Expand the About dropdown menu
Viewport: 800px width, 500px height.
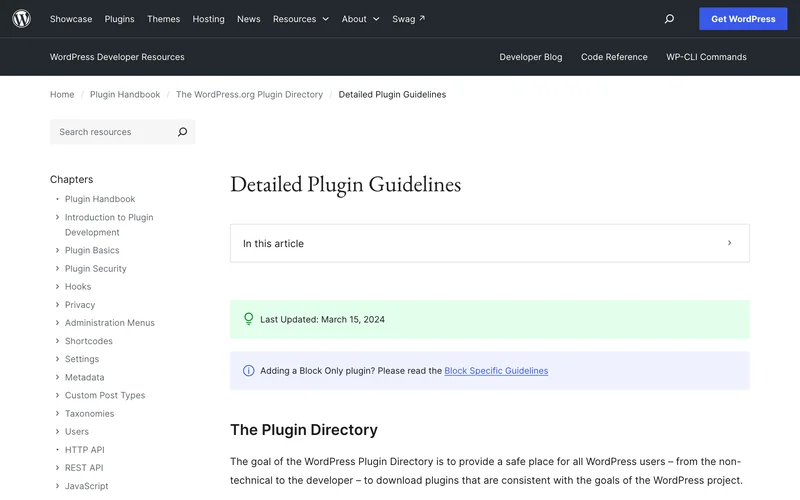click(360, 19)
